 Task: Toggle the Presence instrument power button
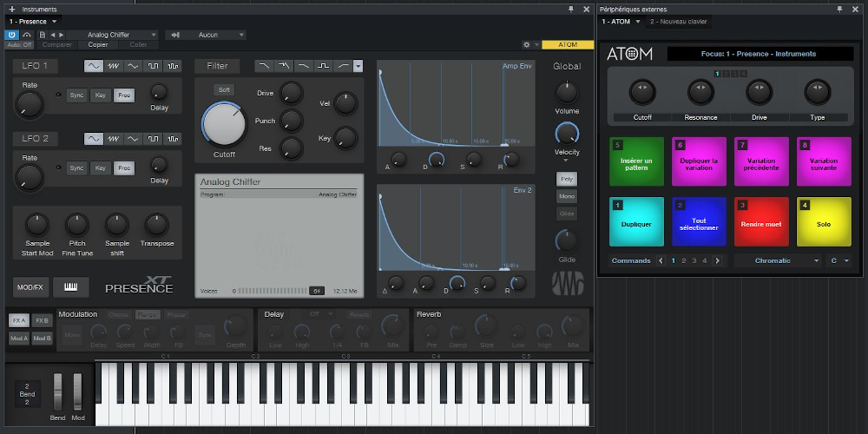pyautogui.click(x=11, y=35)
